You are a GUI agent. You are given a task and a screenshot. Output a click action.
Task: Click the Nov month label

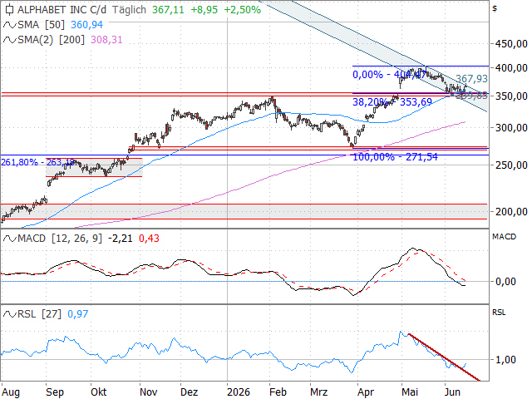click(x=149, y=392)
